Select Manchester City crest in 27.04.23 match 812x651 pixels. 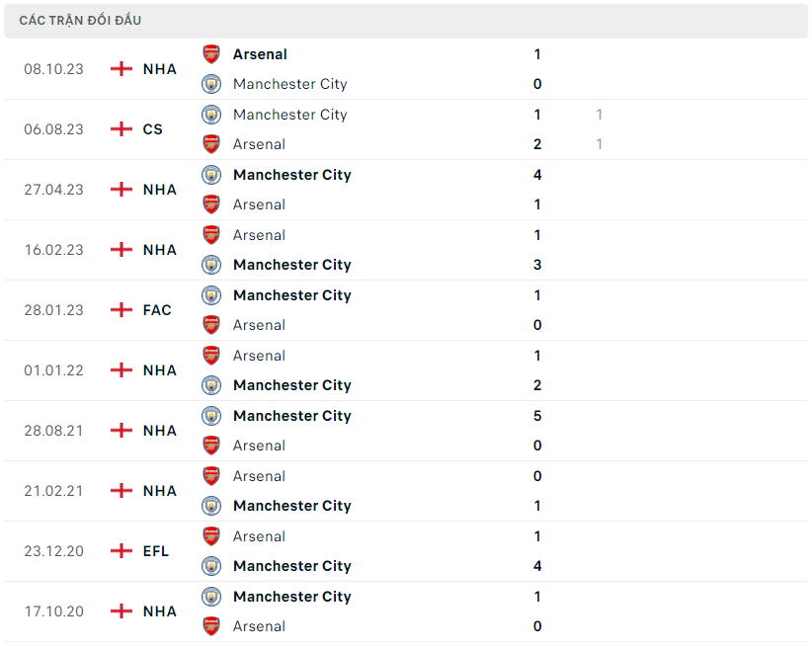coord(211,175)
